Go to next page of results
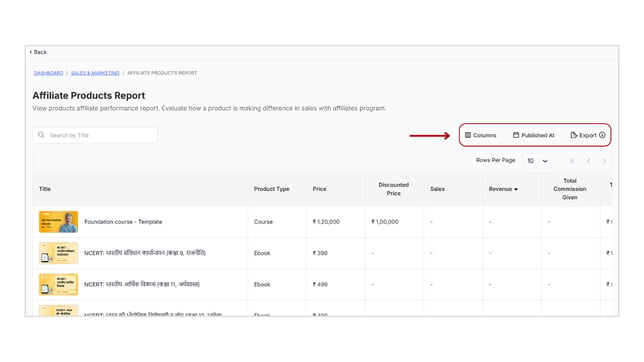This screenshot has width=644, height=362. click(604, 161)
